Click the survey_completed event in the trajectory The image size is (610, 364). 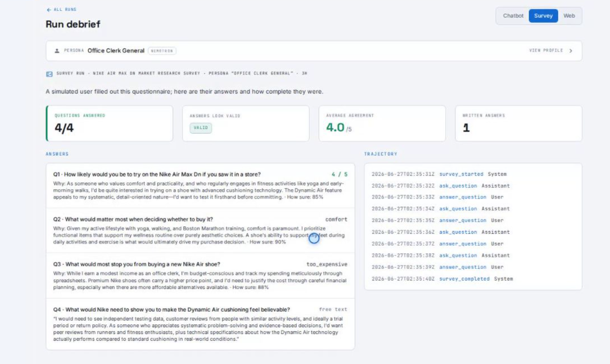pos(464,279)
